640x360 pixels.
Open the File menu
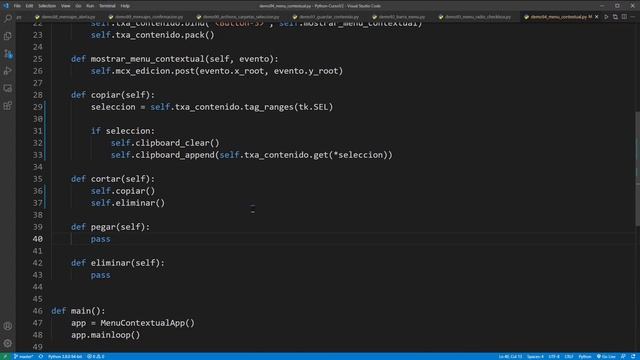click(17, 6)
